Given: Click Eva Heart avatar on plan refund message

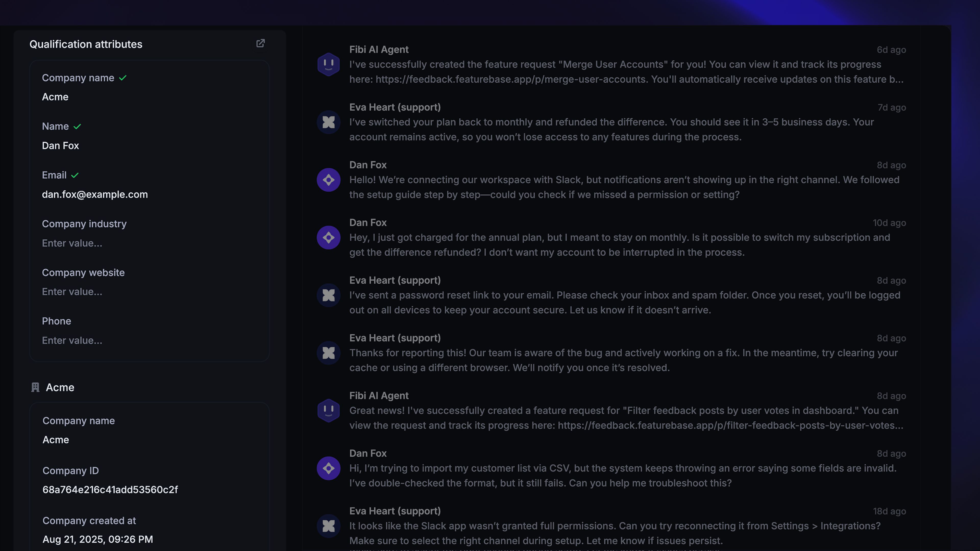Looking at the screenshot, I should coord(328,122).
